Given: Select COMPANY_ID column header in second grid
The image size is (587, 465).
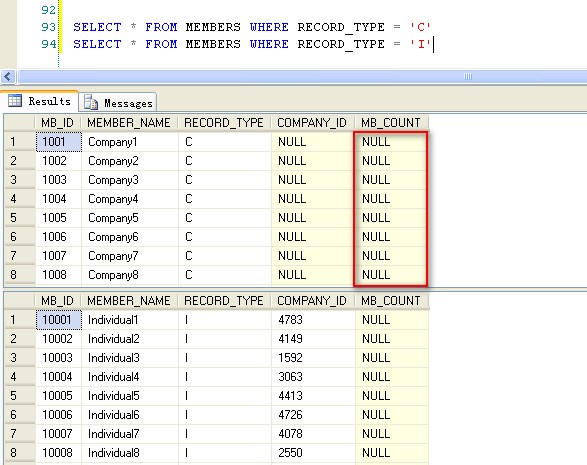Looking at the screenshot, I should point(312,301).
